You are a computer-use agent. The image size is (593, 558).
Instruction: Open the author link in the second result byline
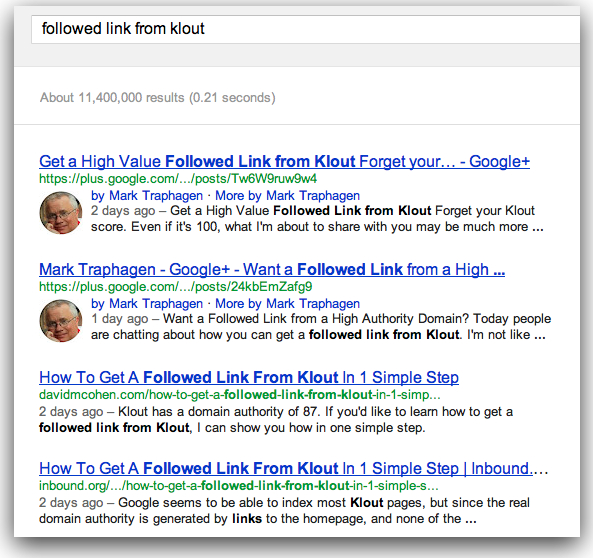click(x=147, y=304)
